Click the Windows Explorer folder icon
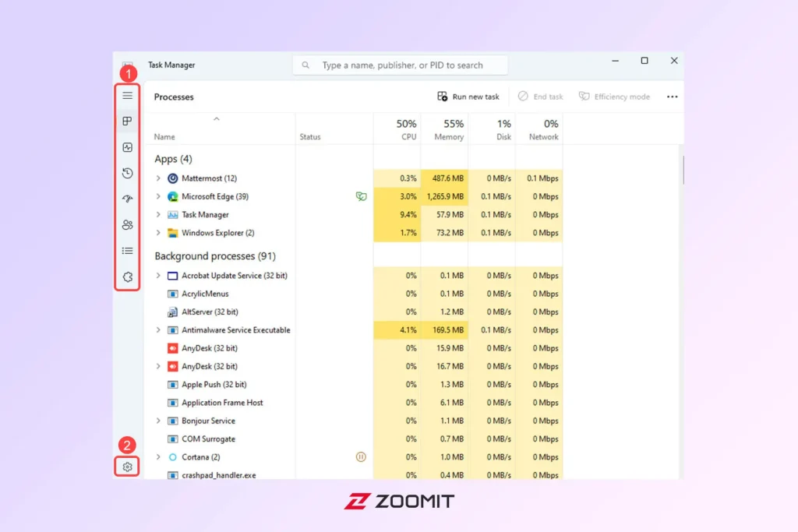Screen dimensions: 798x532 point(172,233)
